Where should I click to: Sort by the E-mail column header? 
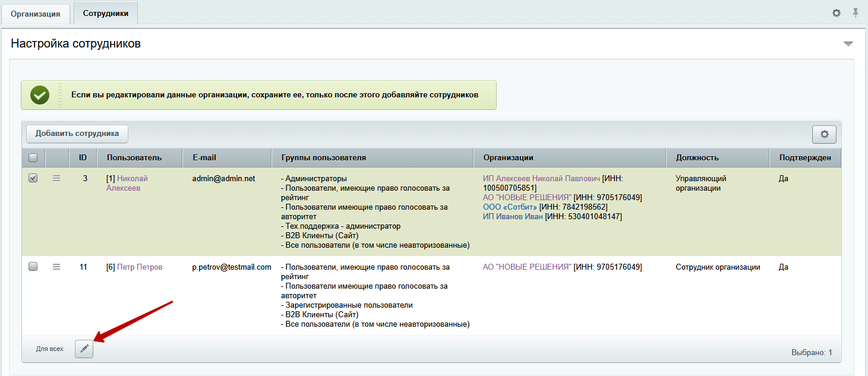[x=204, y=158]
